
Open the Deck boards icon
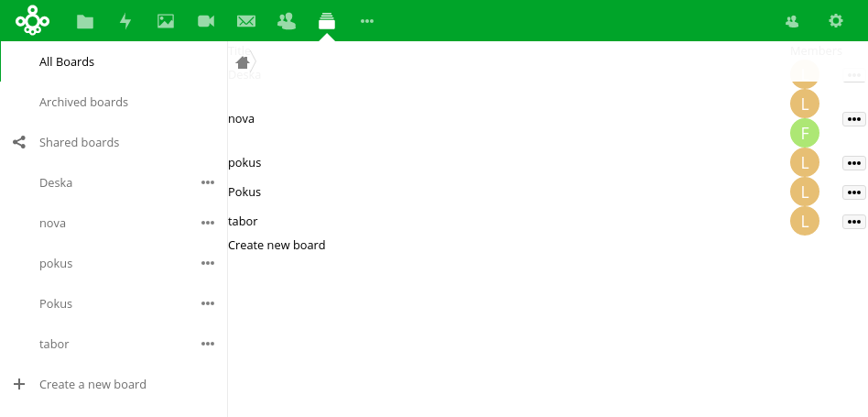[327, 21]
